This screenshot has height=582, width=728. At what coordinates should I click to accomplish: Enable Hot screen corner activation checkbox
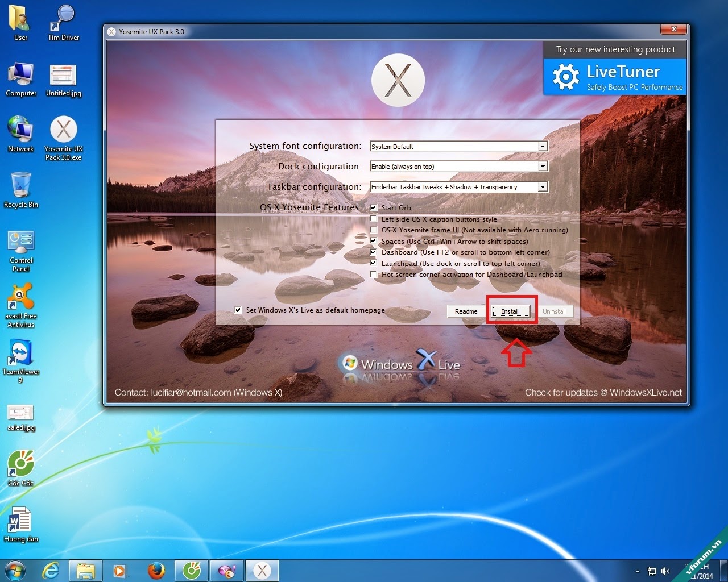click(374, 275)
